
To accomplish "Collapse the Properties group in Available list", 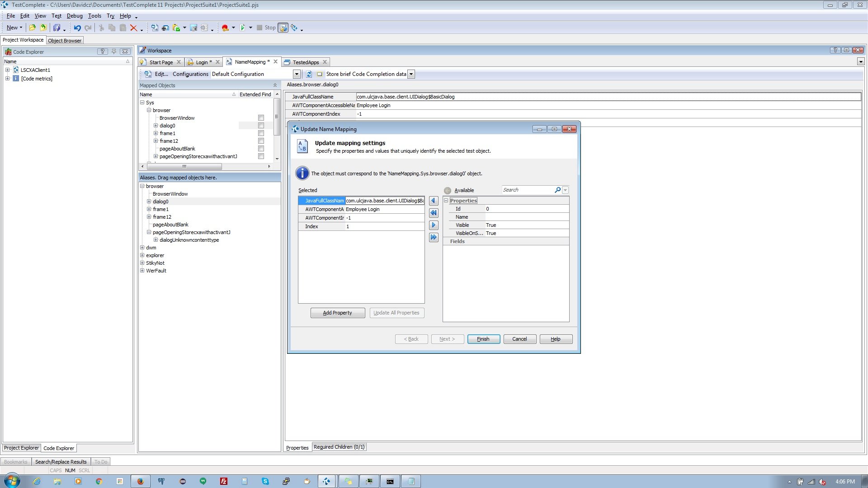I will (446, 201).
